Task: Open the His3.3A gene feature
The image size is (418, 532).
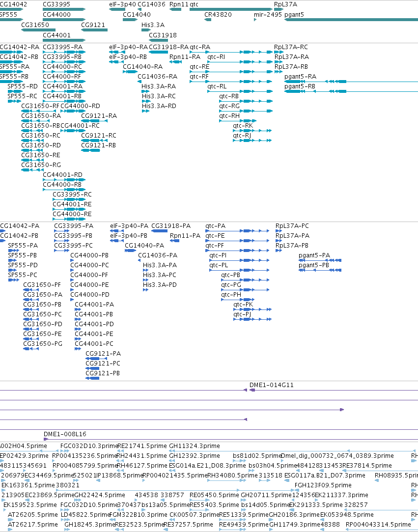Action: tap(146, 30)
